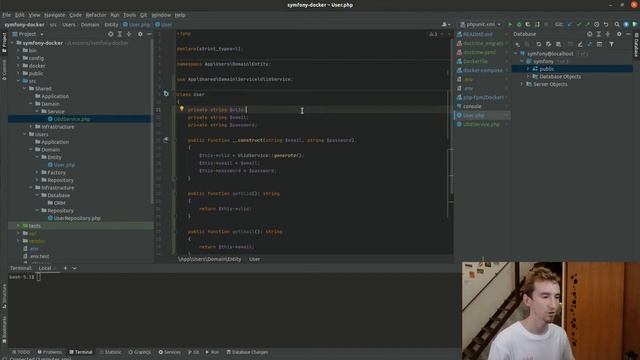
Task: Add new terminal tab with plus icon
Action: point(65,268)
